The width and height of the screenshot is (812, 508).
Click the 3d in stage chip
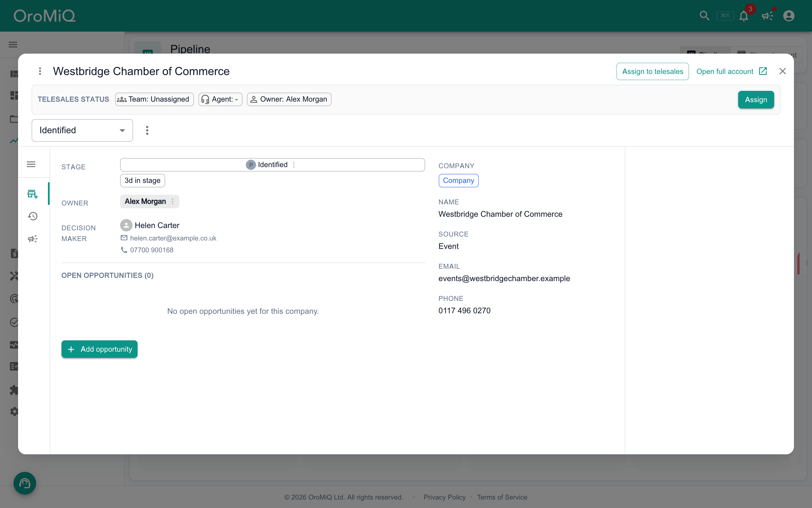pos(142,180)
